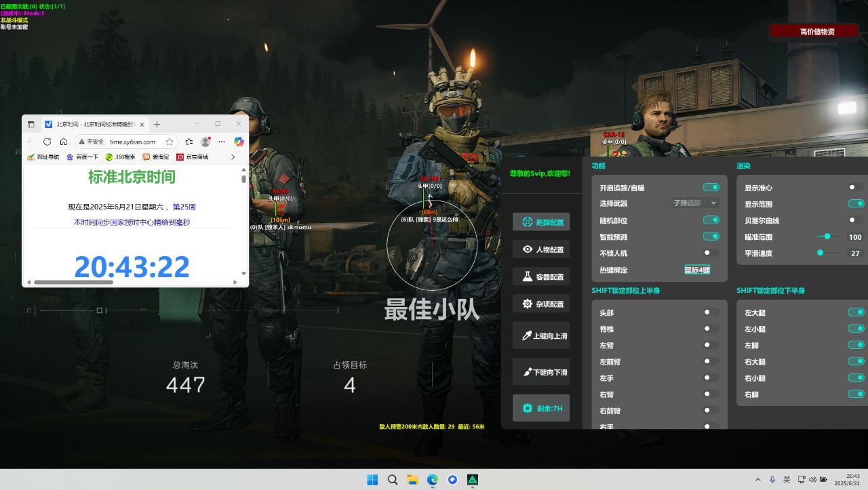Open the taskbar Search icon

point(393,480)
